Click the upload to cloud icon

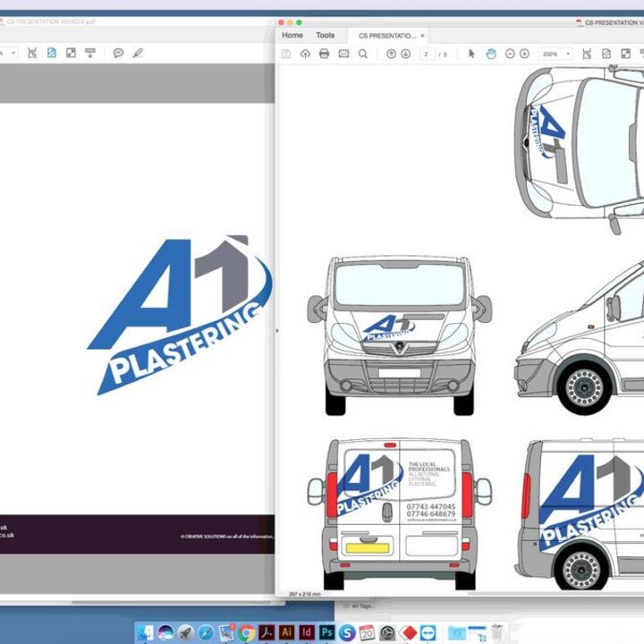pos(305,54)
